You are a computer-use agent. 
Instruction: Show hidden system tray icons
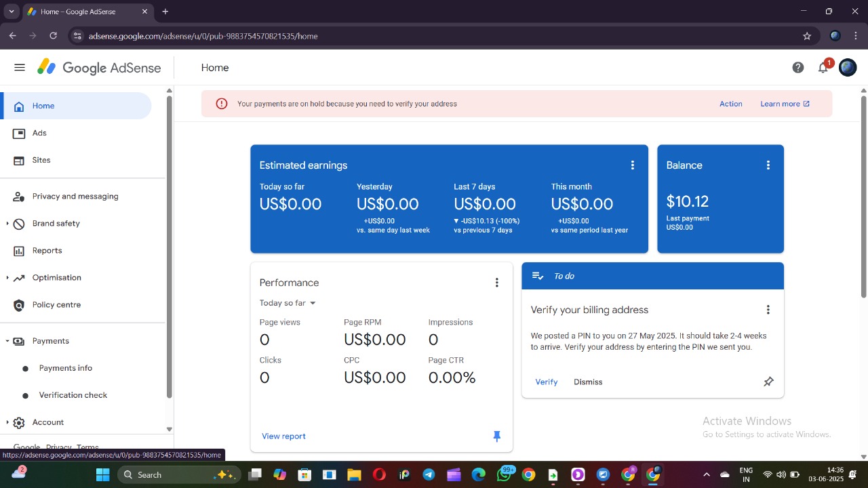click(x=706, y=474)
